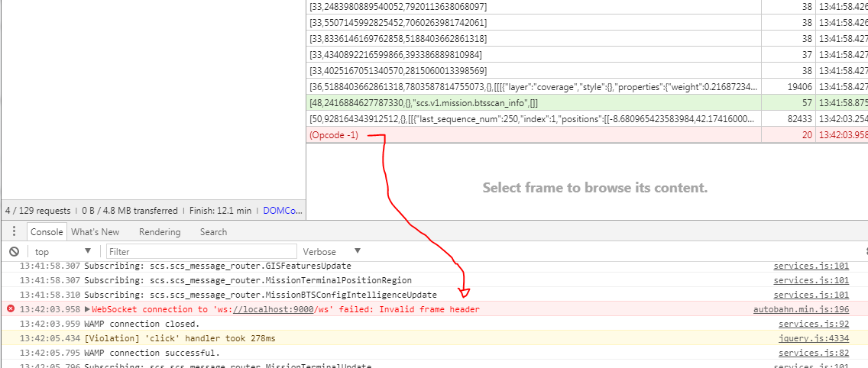This screenshot has width=868, height=368.
Task: Open the 'top' JavaScript context dropdown
Action: (63, 252)
